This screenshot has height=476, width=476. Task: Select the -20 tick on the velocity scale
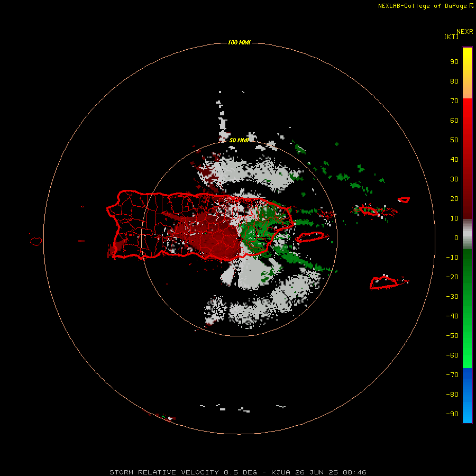tap(452, 277)
